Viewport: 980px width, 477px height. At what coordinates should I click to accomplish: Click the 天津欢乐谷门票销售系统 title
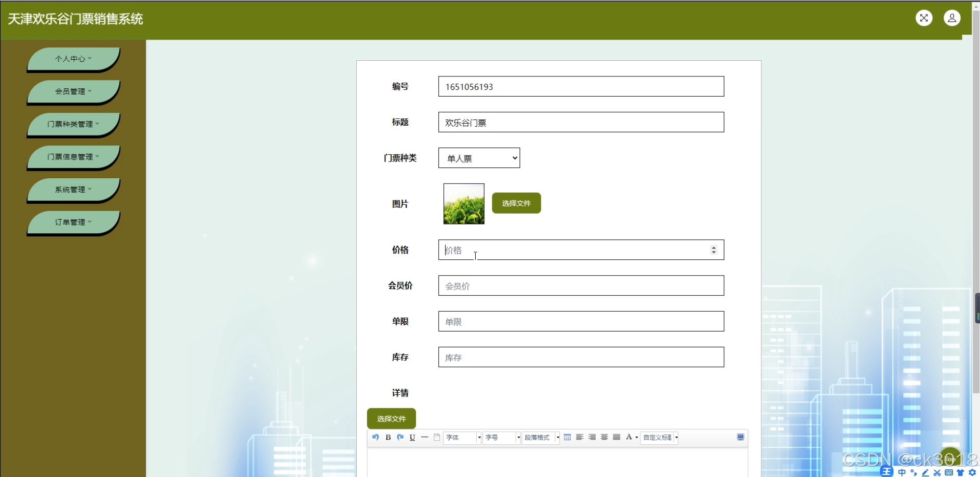coord(75,19)
